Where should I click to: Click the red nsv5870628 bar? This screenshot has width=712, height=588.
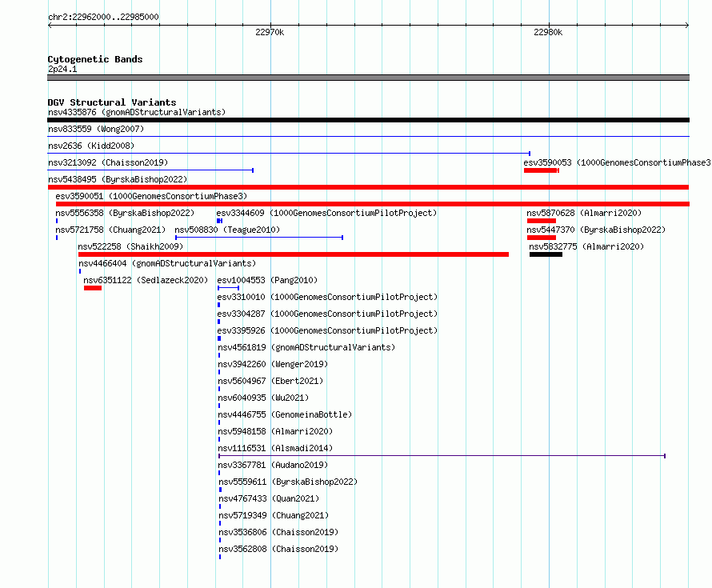(x=542, y=221)
